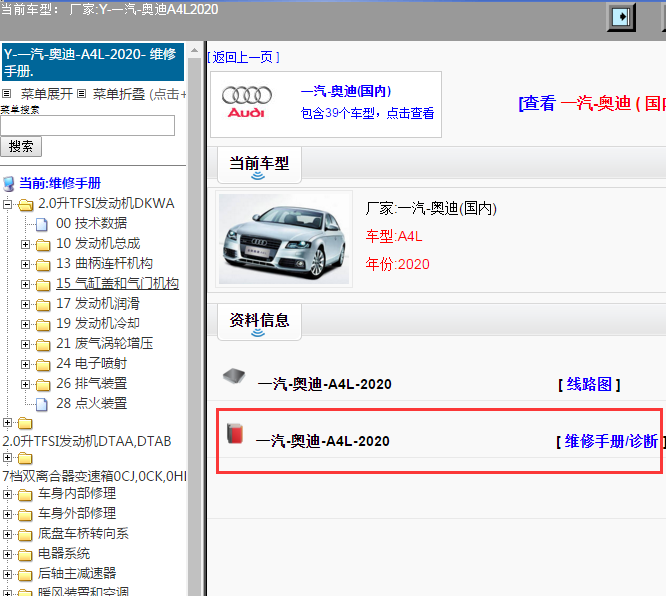Select 21 废气涡轮增压 tree item
Screen dimensions: 666x596
104,343
